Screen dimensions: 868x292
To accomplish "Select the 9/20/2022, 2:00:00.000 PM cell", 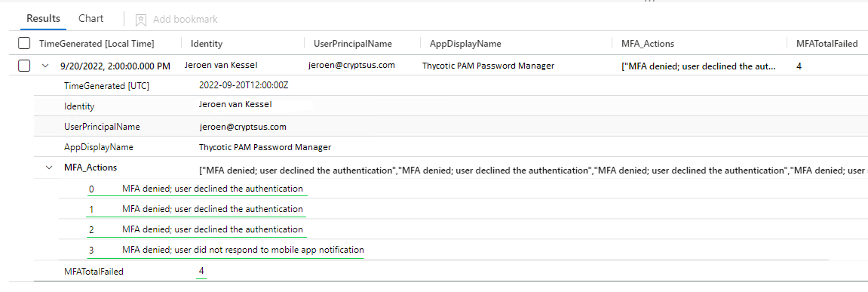I will (x=115, y=66).
